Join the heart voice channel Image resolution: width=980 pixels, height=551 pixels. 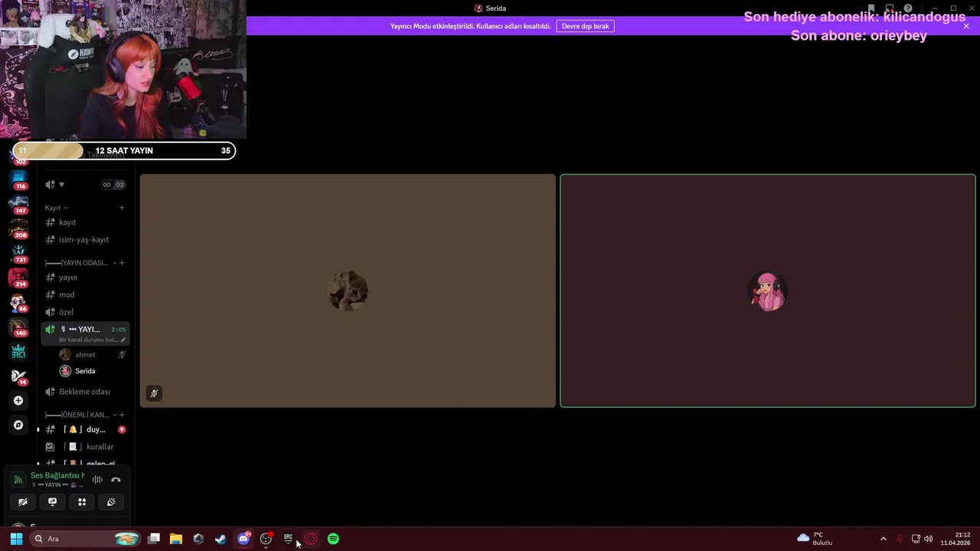[x=85, y=184]
